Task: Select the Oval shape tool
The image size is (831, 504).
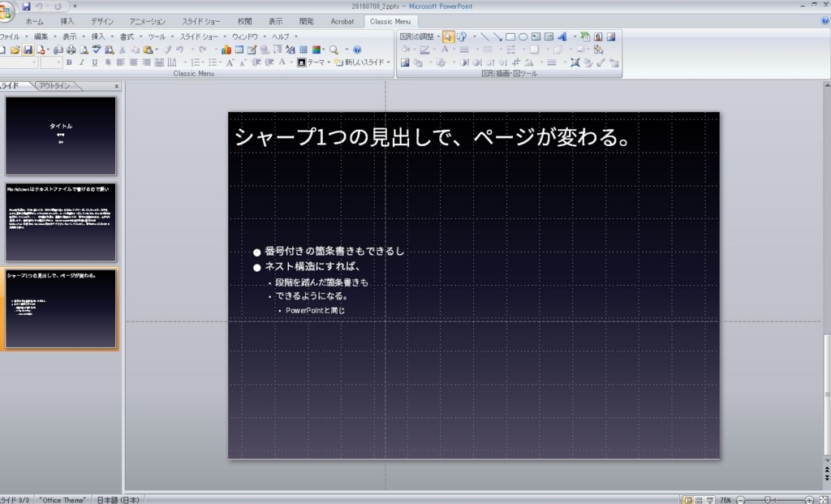Action: [523, 37]
